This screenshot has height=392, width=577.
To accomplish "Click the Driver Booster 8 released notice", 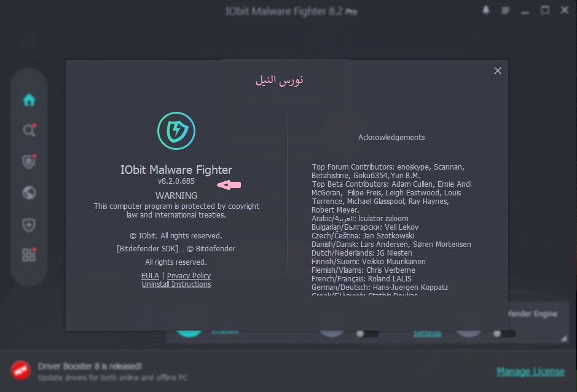I will [x=89, y=366].
